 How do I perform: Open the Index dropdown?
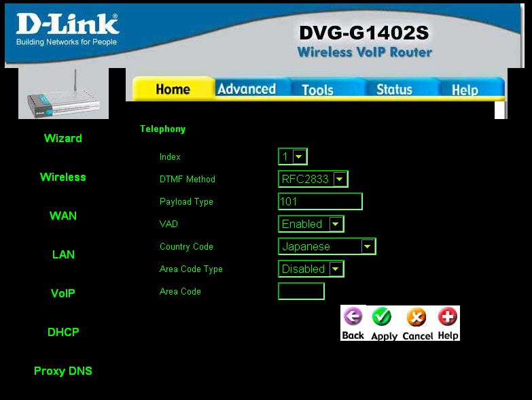(x=293, y=156)
